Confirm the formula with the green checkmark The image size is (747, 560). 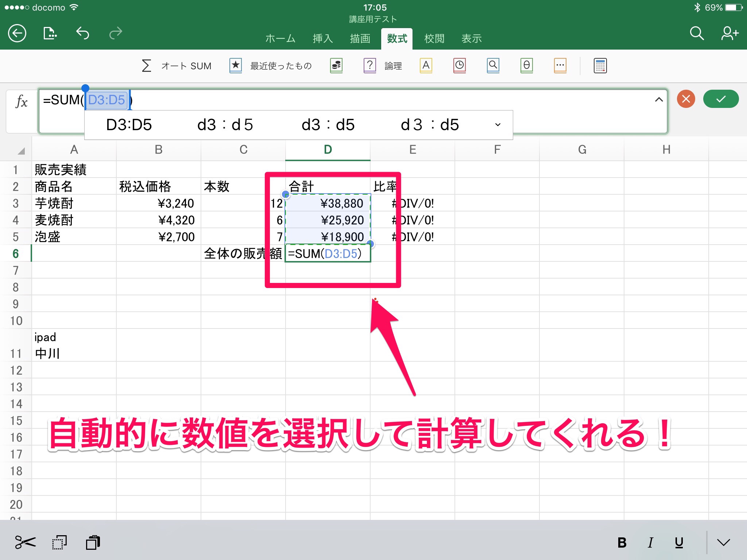point(721,99)
